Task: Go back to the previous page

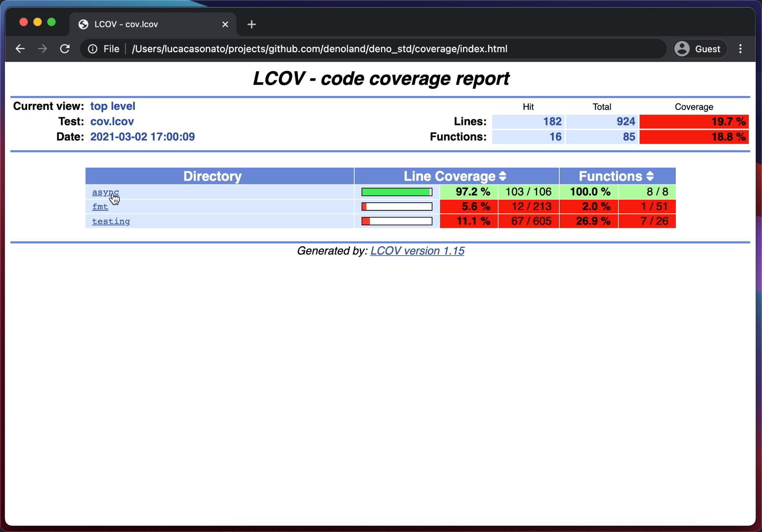Action: click(x=20, y=49)
